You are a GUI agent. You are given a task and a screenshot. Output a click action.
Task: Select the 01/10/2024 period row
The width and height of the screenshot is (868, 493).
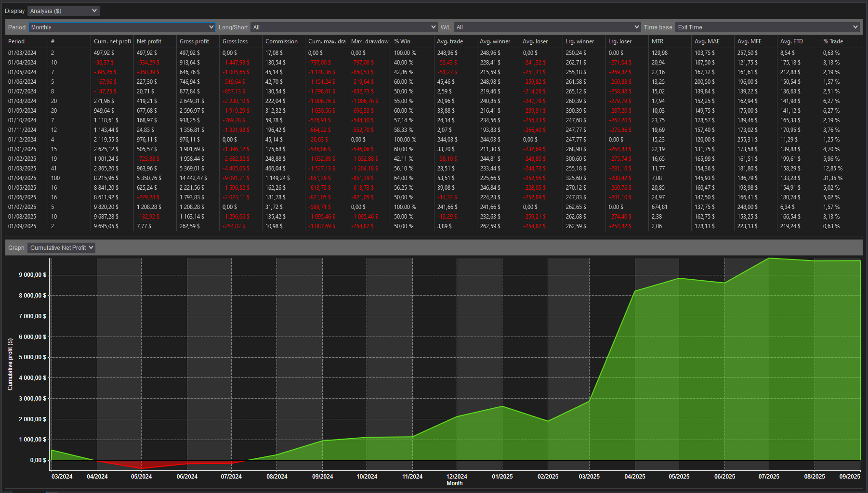[x=434, y=120]
